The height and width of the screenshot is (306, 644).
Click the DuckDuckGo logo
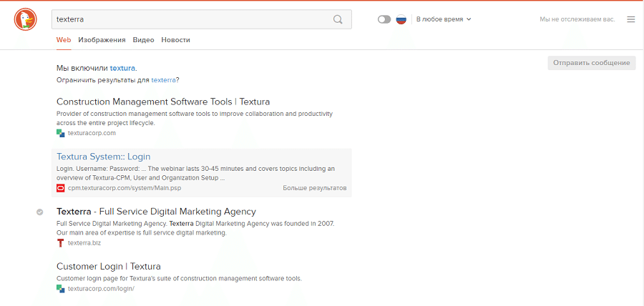tap(26, 19)
